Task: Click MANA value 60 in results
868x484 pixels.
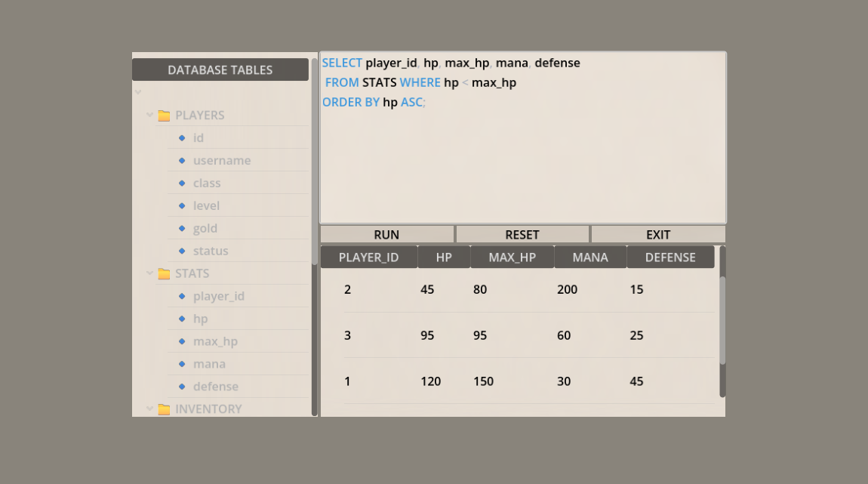Action: pos(564,335)
